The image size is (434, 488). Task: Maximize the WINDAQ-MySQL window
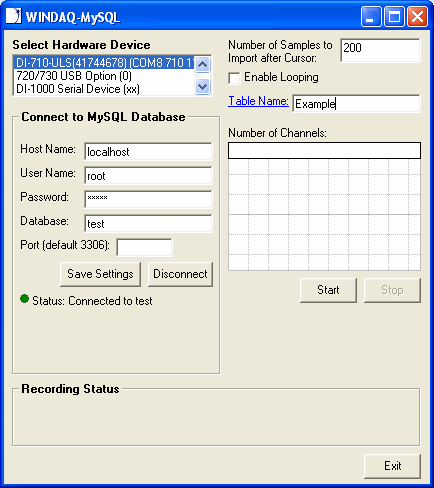pos(394,17)
